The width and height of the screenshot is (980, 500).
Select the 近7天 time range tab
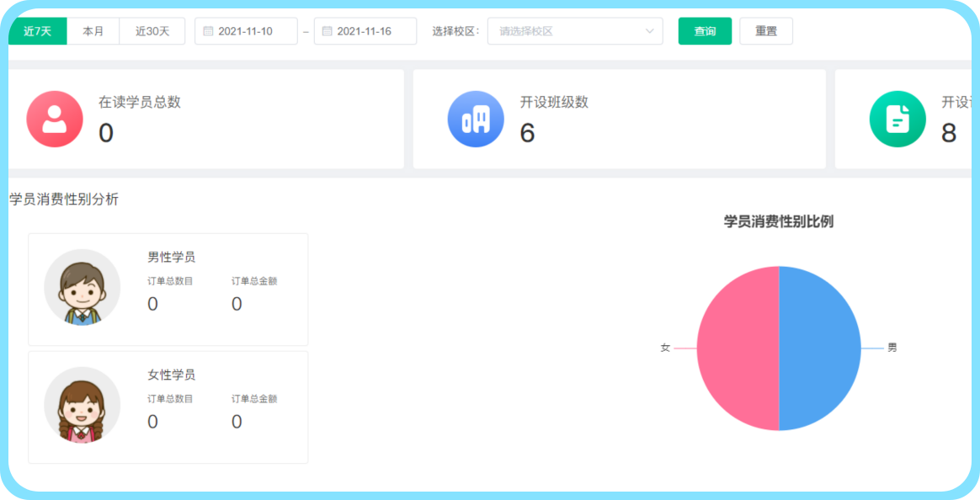click(37, 31)
